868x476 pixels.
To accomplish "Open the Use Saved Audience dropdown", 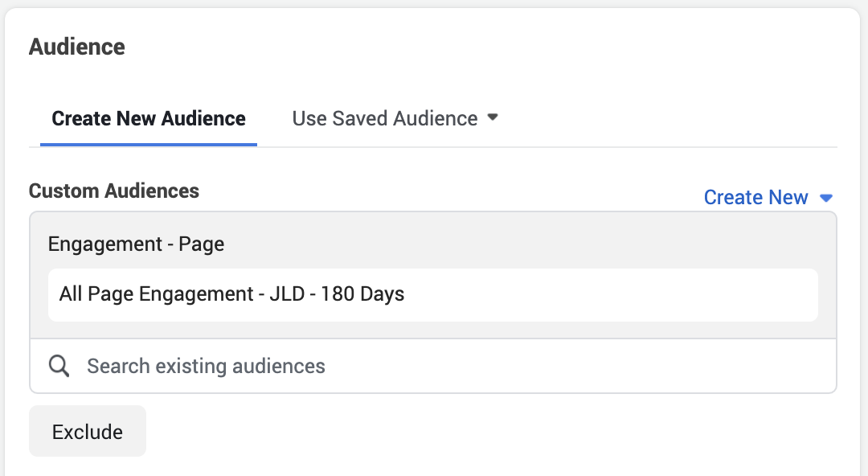I will 394,118.
